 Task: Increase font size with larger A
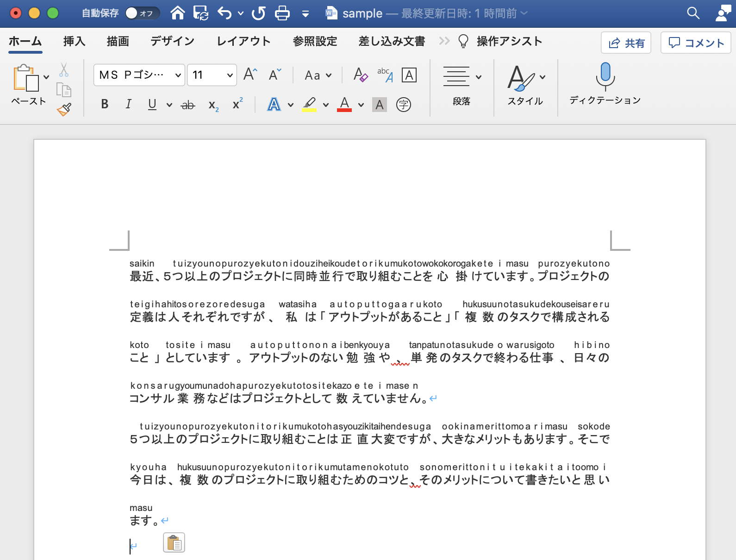(250, 75)
